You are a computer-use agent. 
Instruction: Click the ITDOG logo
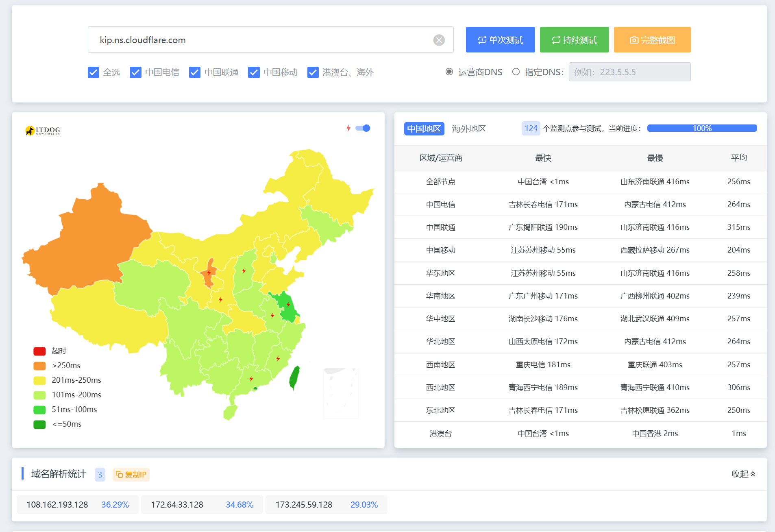point(43,130)
